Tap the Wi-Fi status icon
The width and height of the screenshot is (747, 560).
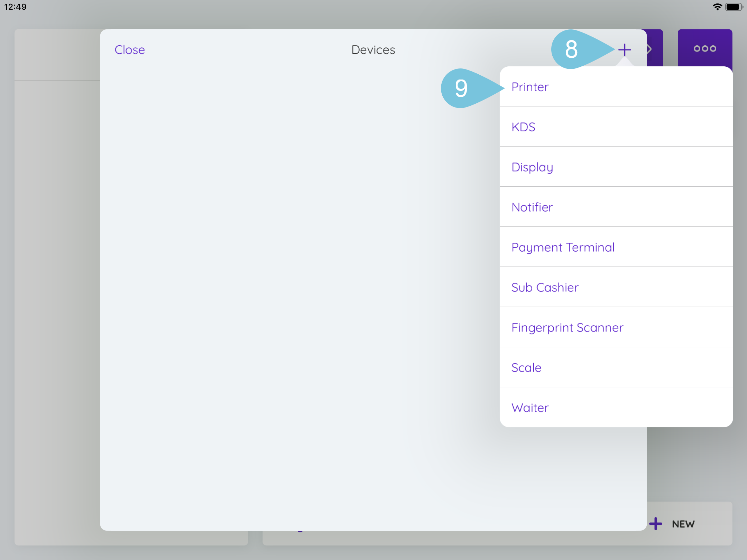click(x=717, y=7)
